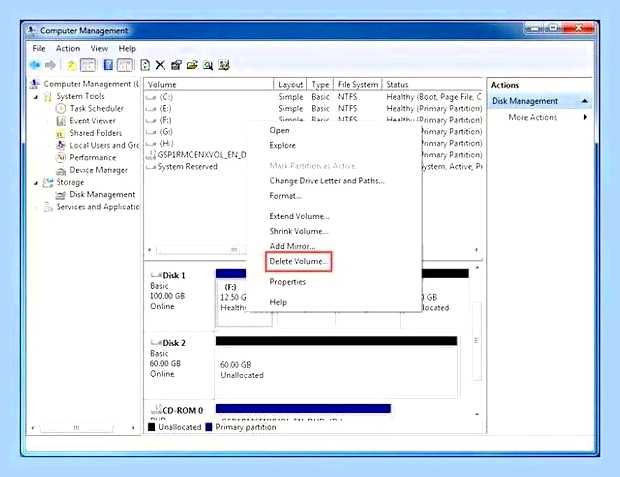Click the Delete (X) toolbar icon

click(x=160, y=65)
